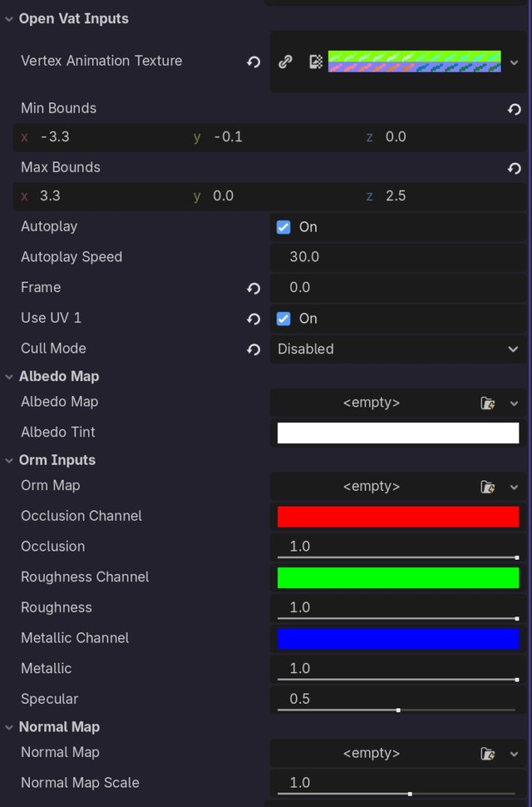Viewport: 532px width, 807px height.
Task: Collapse the Open Vat Inputs section
Action: click(x=9, y=19)
